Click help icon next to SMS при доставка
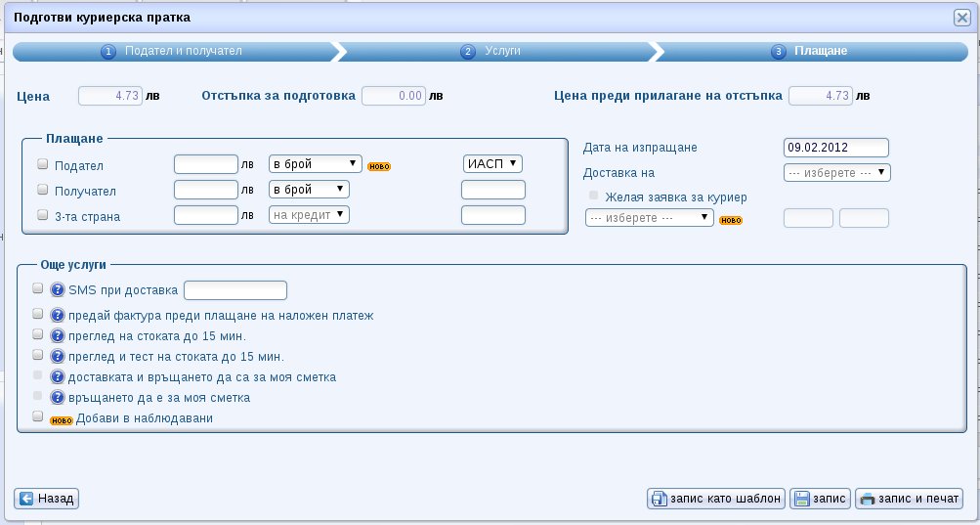 click(58, 289)
